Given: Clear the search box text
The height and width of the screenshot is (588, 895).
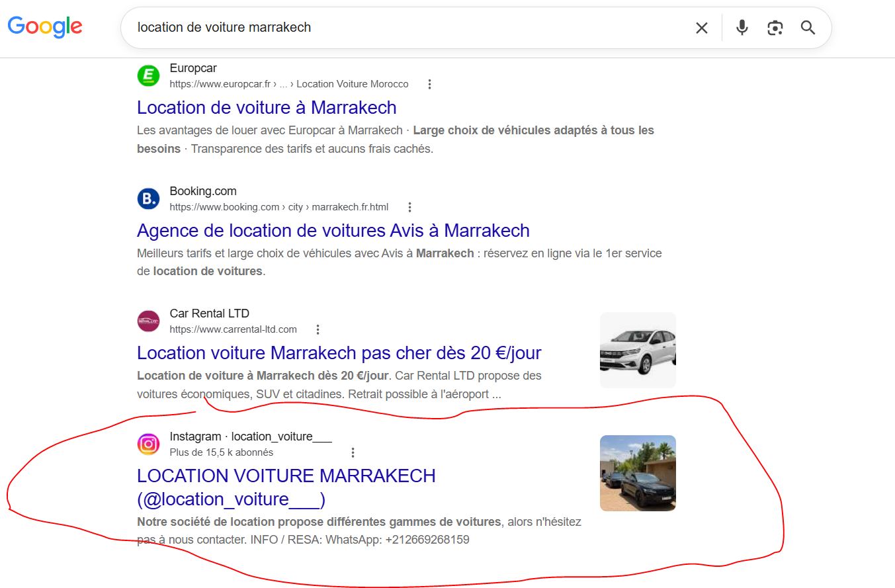Looking at the screenshot, I should pos(701,28).
